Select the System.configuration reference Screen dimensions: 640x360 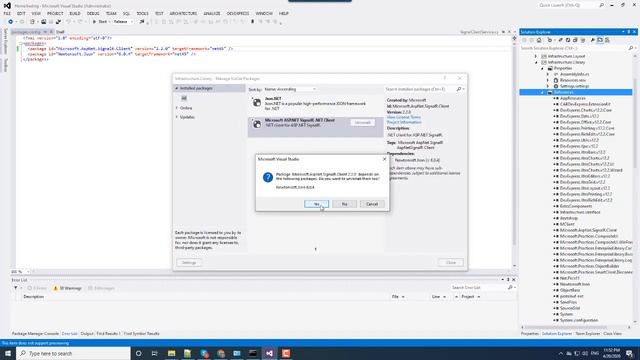(x=579, y=320)
